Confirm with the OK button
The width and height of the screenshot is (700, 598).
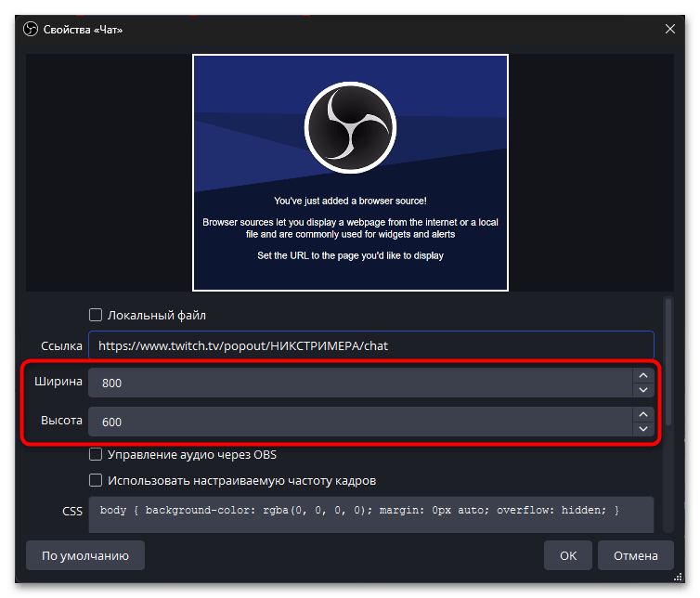click(x=568, y=555)
